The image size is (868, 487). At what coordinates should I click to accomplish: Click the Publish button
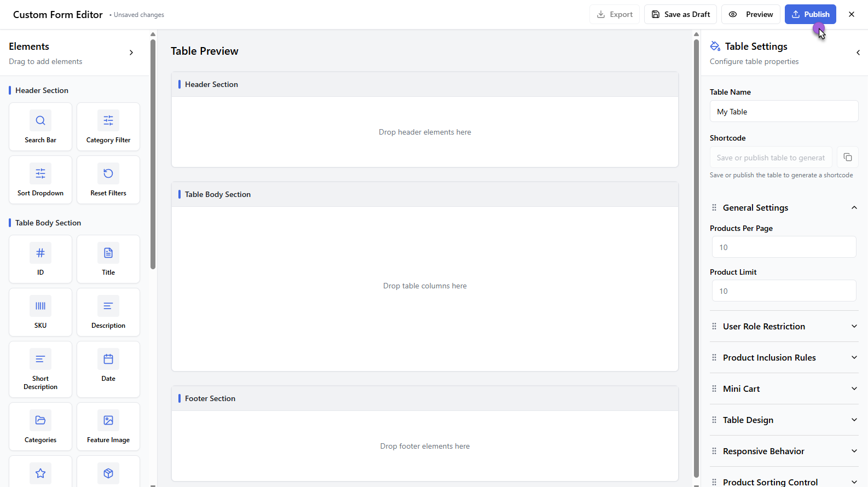click(x=810, y=14)
